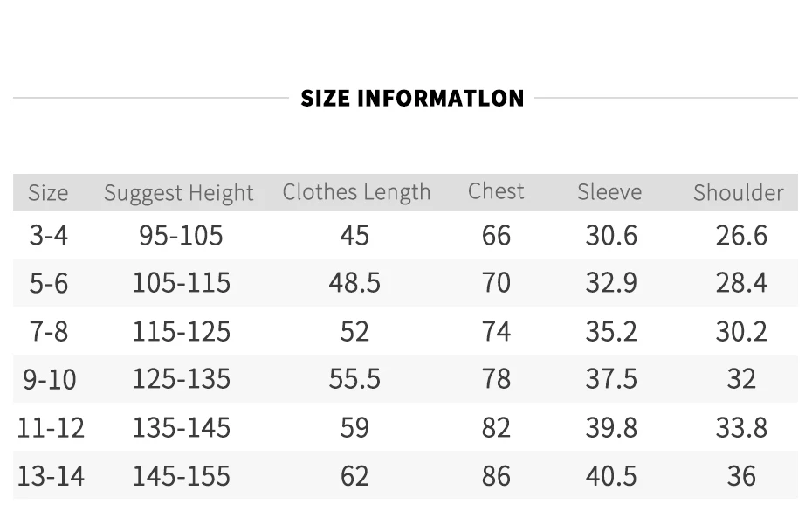
Task: Select the Sleeve column header
Action: [609, 192]
